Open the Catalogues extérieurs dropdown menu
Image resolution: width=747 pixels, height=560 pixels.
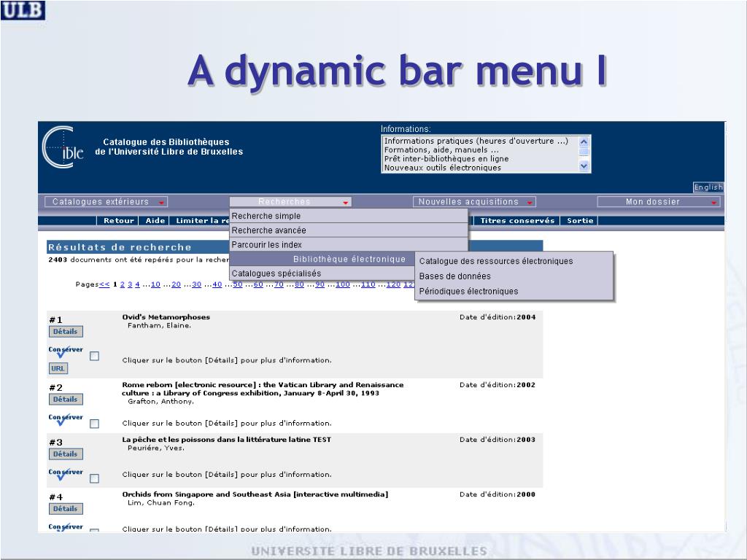(106, 202)
